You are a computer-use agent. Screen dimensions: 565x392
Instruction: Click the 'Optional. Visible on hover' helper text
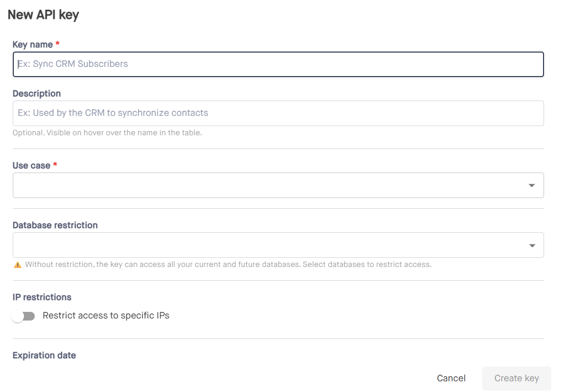107,133
